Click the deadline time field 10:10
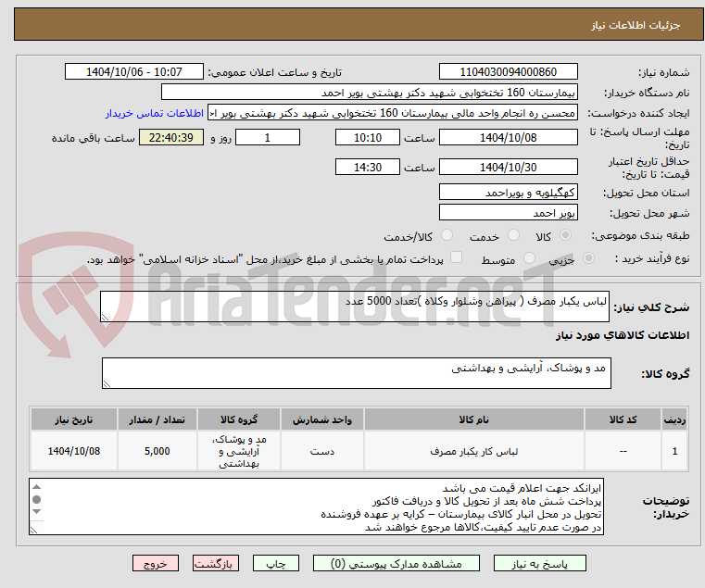 pos(368,138)
